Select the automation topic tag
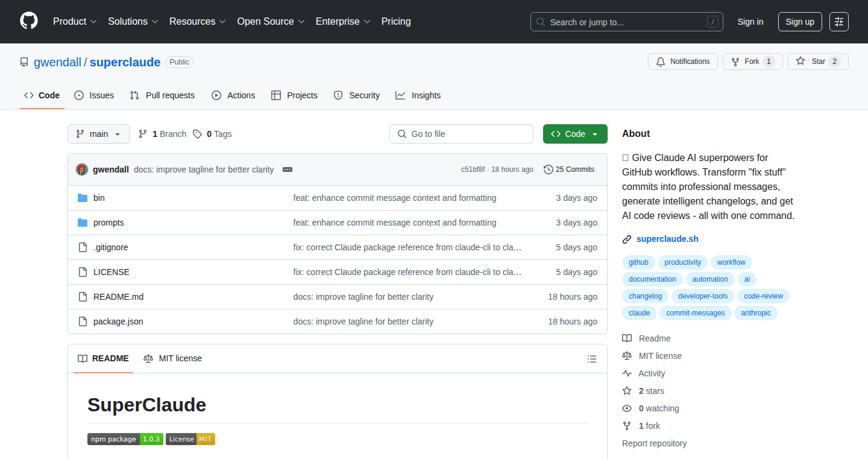 pyautogui.click(x=710, y=279)
